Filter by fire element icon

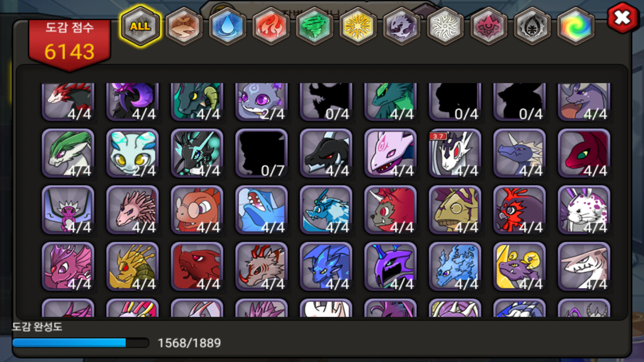pyautogui.click(x=271, y=26)
